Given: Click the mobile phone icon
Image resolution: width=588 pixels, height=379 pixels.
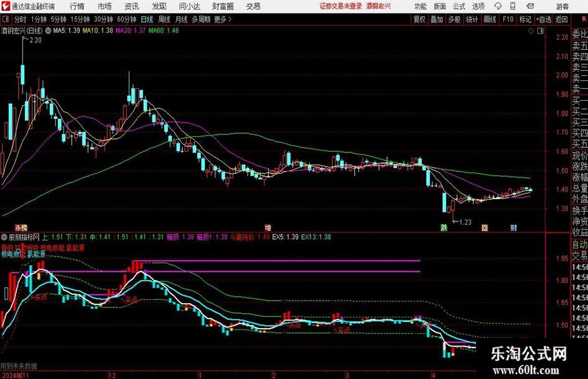Looking at the screenshot, I should [x=513, y=6].
